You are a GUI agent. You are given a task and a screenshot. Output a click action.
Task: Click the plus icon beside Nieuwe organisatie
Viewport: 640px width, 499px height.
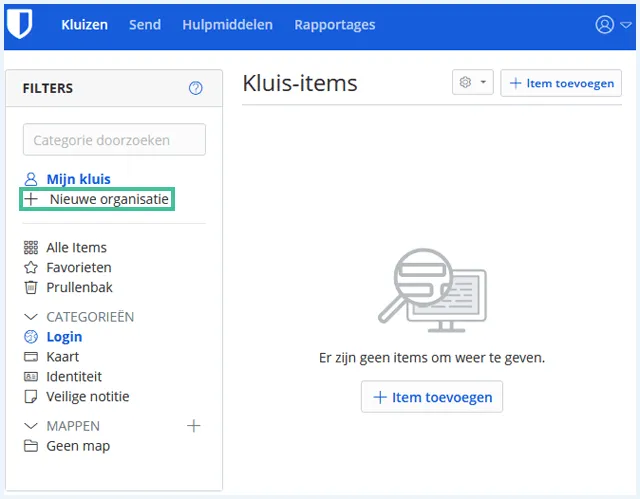[x=31, y=199]
